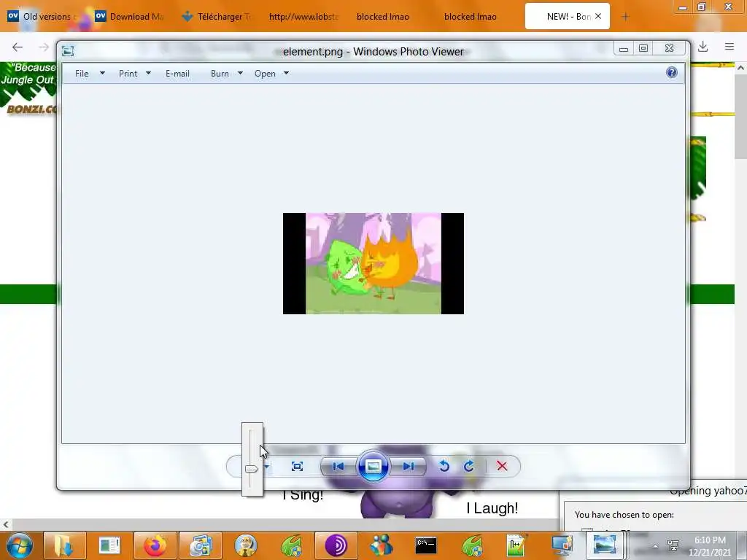Click the horizontal scroll-left arrow of the page
This screenshot has height=560, width=747.
point(6,524)
